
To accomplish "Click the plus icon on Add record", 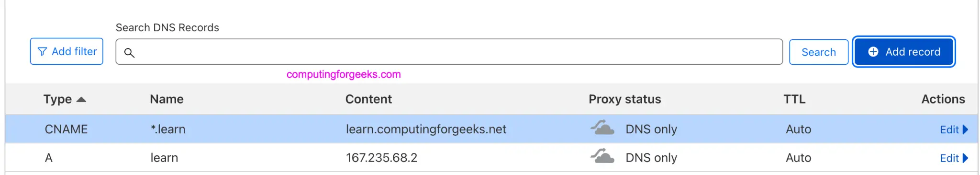I will [873, 52].
